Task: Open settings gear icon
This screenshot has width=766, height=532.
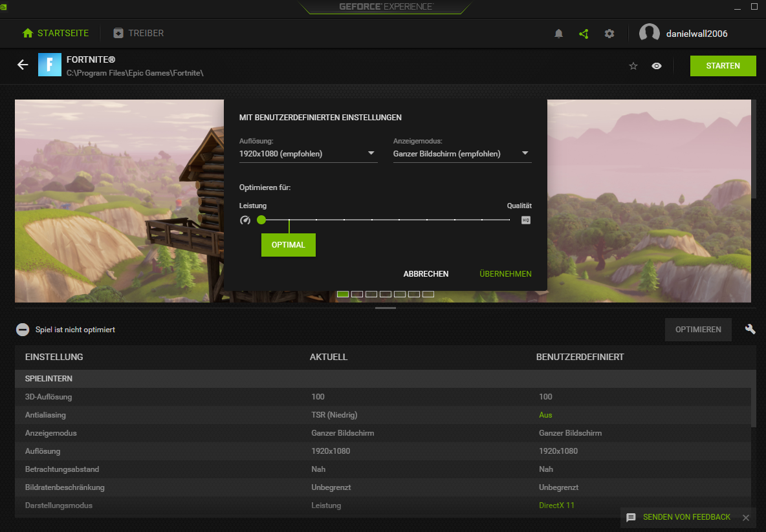Action: click(x=609, y=34)
